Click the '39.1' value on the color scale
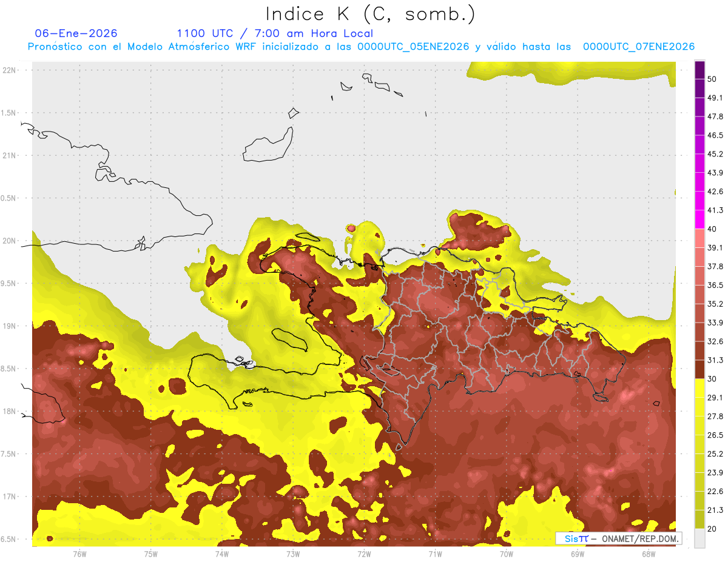The width and height of the screenshot is (728, 562). pyautogui.click(x=715, y=247)
